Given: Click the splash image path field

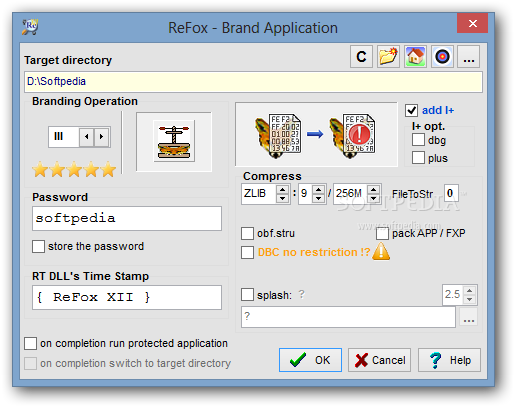Looking at the screenshot, I should click(x=348, y=317).
